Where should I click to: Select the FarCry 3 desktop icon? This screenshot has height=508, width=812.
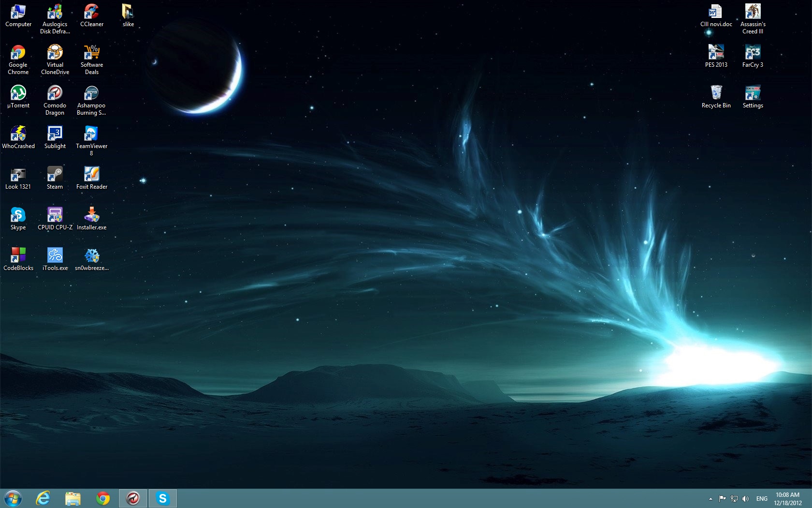point(753,56)
